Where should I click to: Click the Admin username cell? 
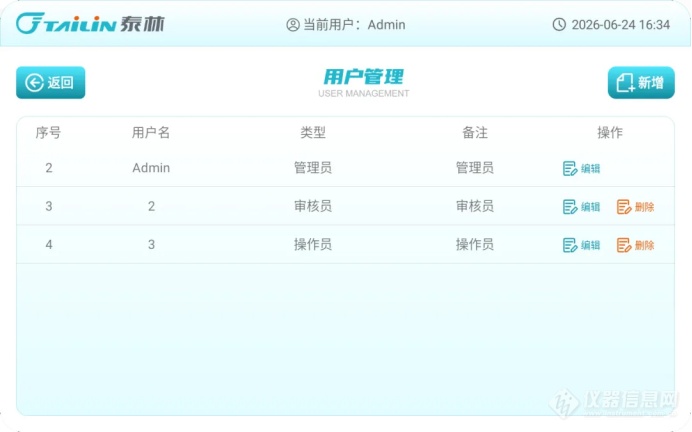pyautogui.click(x=151, y=168)
